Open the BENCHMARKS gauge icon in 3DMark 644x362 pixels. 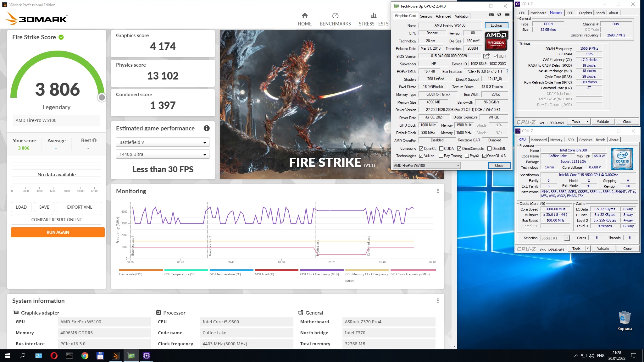coord(335,15)
